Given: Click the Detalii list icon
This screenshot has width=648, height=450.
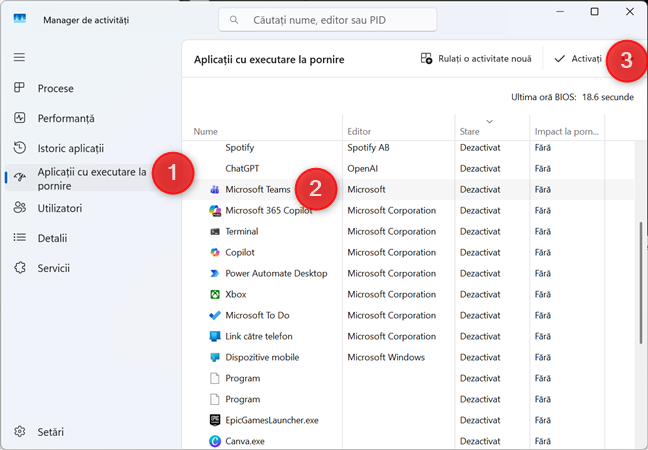Looking at the screenshot, I should (19, 238).
